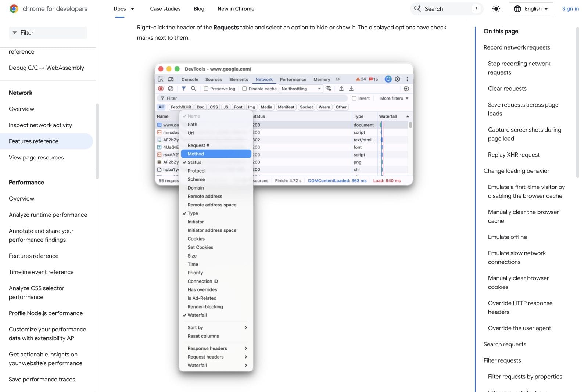Image resolution: width=588 pixels, height=392 pixels.
Task: Expand the Waterfall submenu at menu bottom
Action: click(216, 366)
